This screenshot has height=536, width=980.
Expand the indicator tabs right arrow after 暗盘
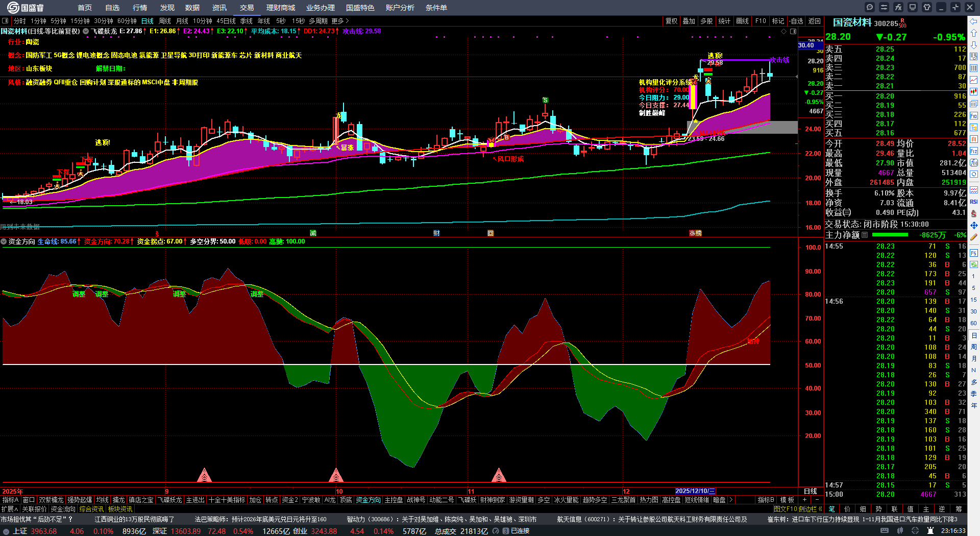[731, 500]
